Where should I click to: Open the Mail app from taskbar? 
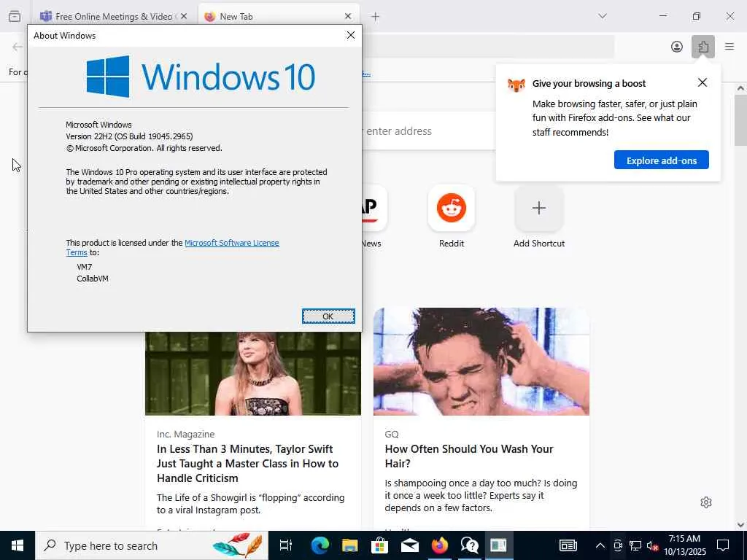pyautogui.click(x=410, y=545)
